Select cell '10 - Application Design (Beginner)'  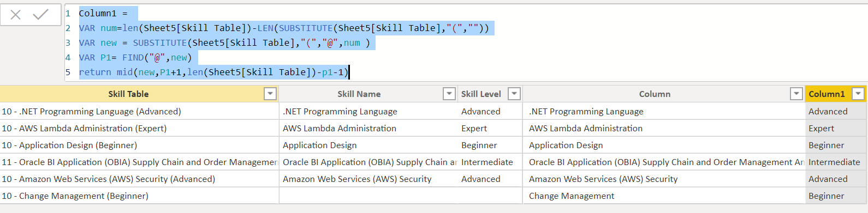139,145
